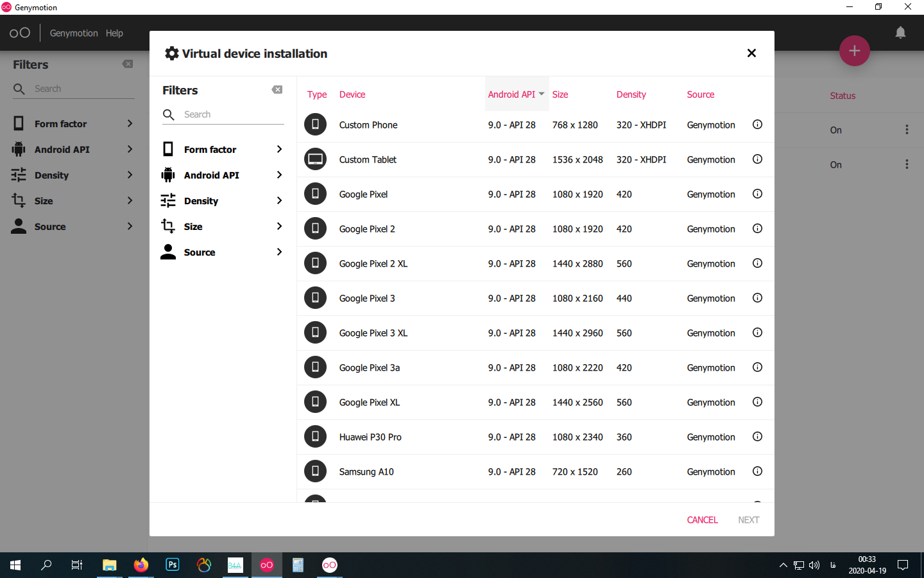Screen dimensions: 924x578
Task: Expand the Android API filter in dialog
Action: [222, 175]
